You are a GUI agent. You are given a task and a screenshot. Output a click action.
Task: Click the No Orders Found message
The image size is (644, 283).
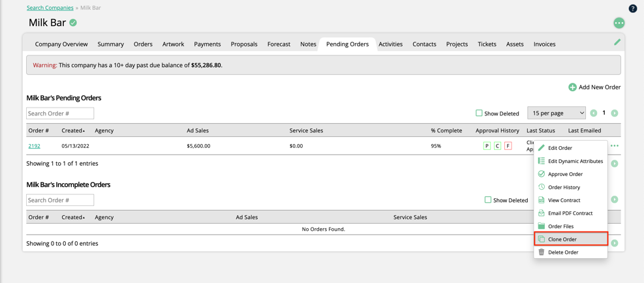pyautogui.click(x=323, y=229)
